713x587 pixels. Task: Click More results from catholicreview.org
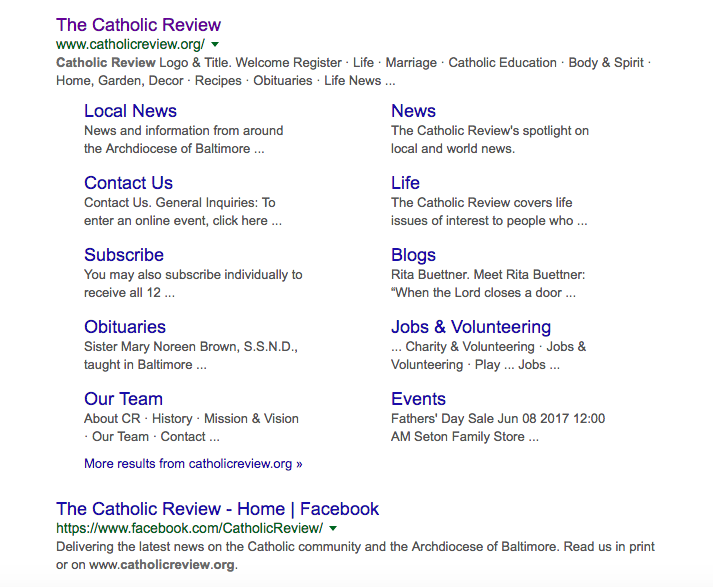pyautogui.click(x=193, y=464)
